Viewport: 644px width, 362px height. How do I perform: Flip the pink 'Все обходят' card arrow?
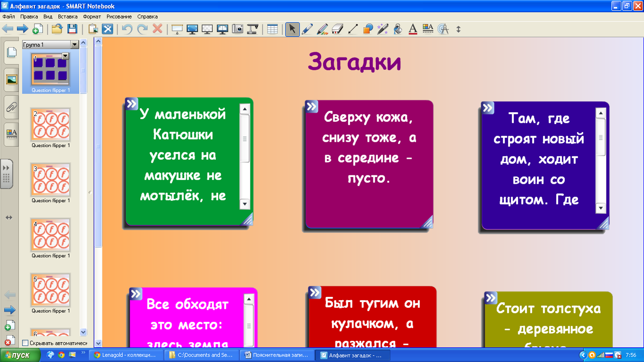(x=136, y=294)
